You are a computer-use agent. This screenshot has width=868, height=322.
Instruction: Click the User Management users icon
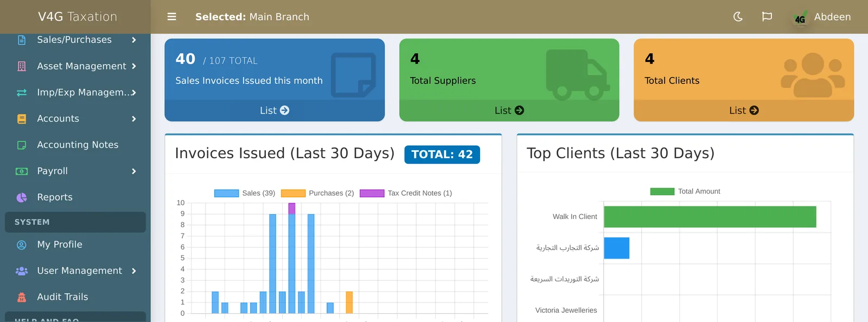tap(22, 271)
